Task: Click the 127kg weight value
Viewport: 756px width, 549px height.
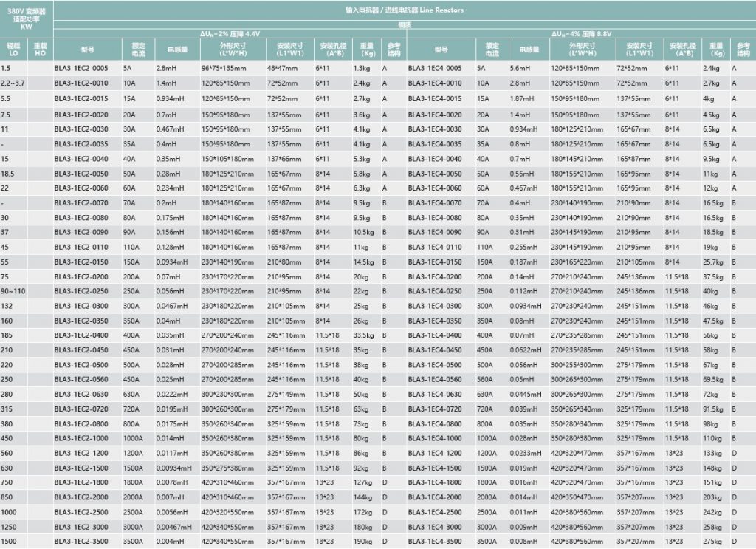Action: 362,482
